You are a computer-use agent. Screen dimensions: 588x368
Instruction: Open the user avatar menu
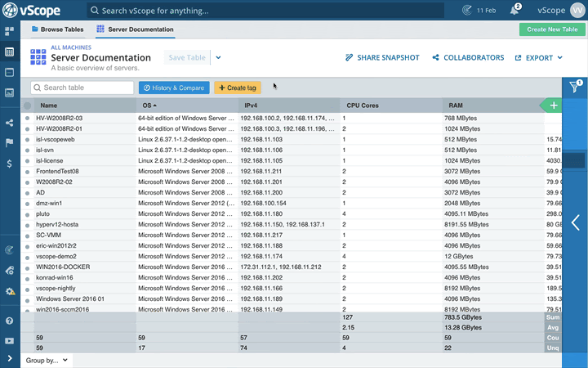click(577, 10)
